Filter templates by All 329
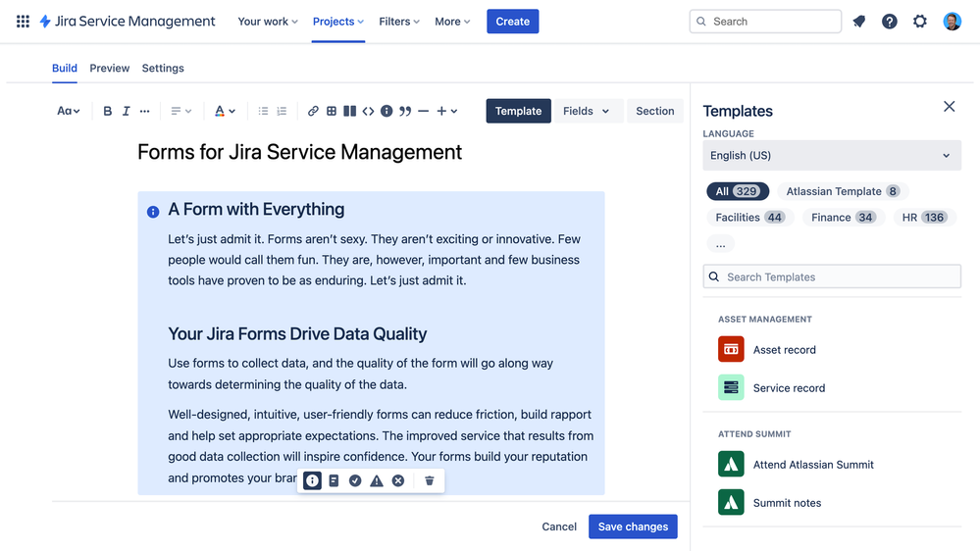980x551 pixels. tap(738, 191)
